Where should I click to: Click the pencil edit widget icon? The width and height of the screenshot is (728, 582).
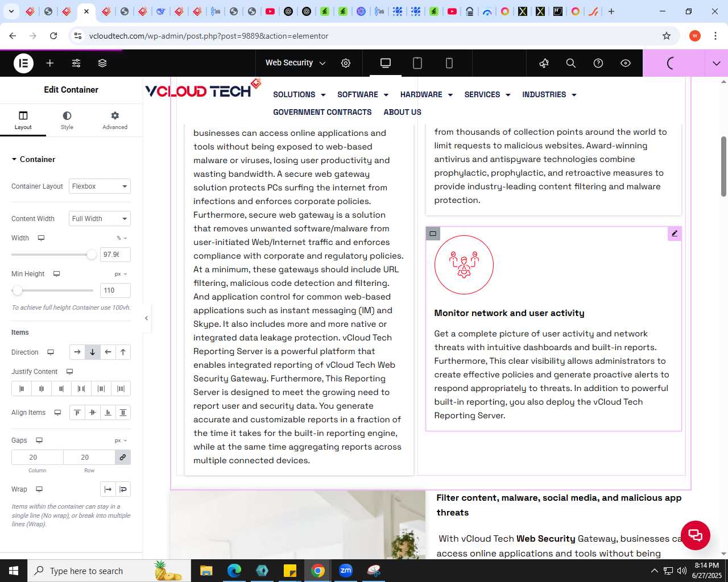click(675, 234)
